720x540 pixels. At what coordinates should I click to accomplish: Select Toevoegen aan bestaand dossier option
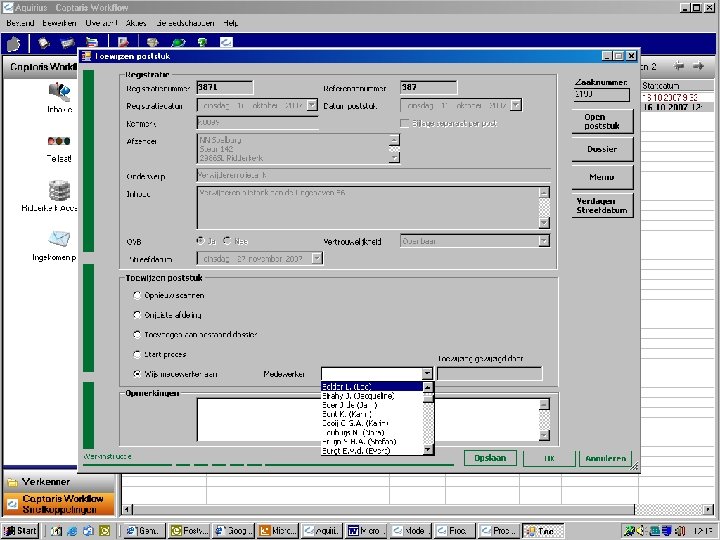[x=137, y=335]
